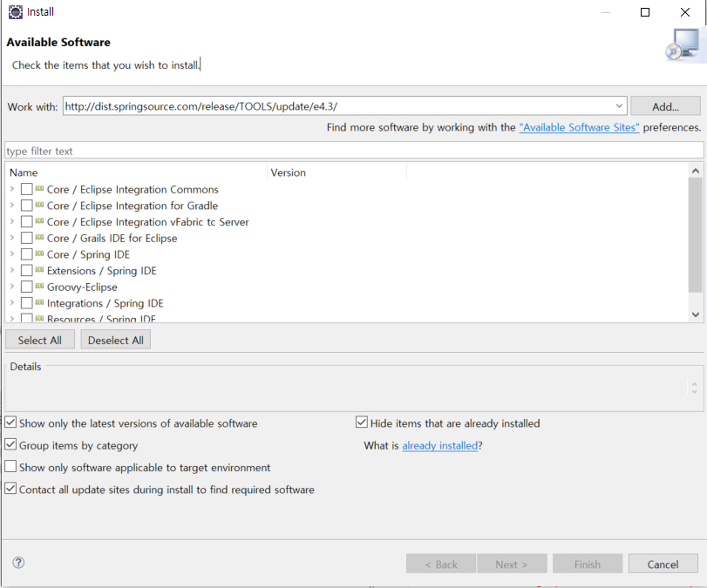This screenshot has height=588, width=707.
Task: Expand Groovy-Eclipse node
Action: coord(12,287)
